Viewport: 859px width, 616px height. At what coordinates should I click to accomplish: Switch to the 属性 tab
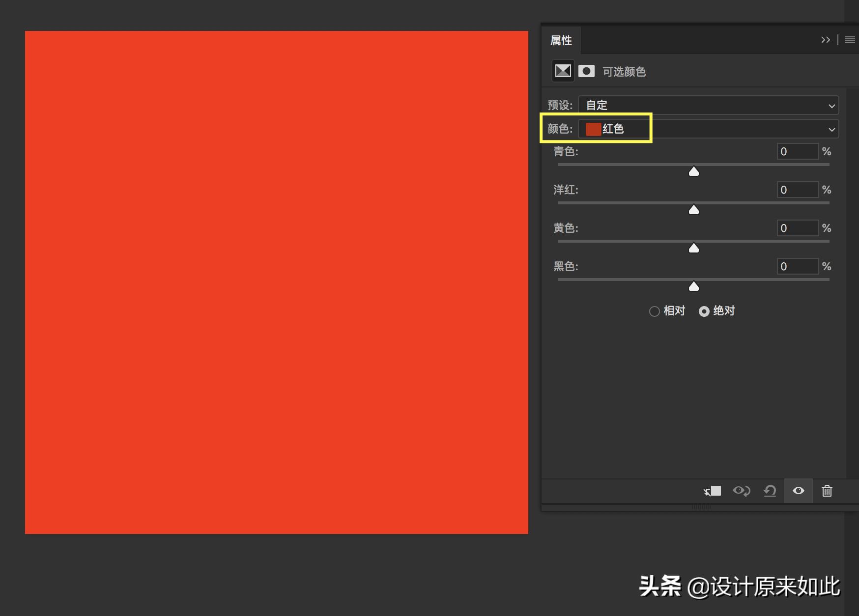click(561, 40)
